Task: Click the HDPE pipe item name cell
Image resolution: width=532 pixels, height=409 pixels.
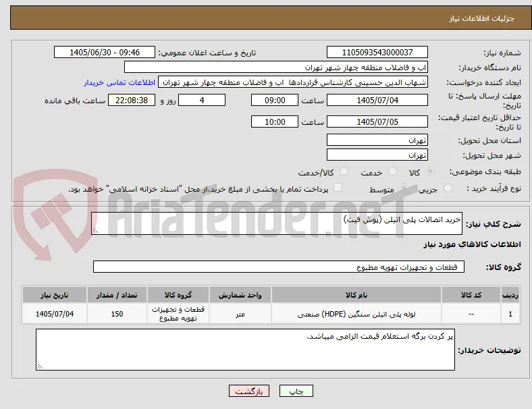Action: [x=356, y=314]
